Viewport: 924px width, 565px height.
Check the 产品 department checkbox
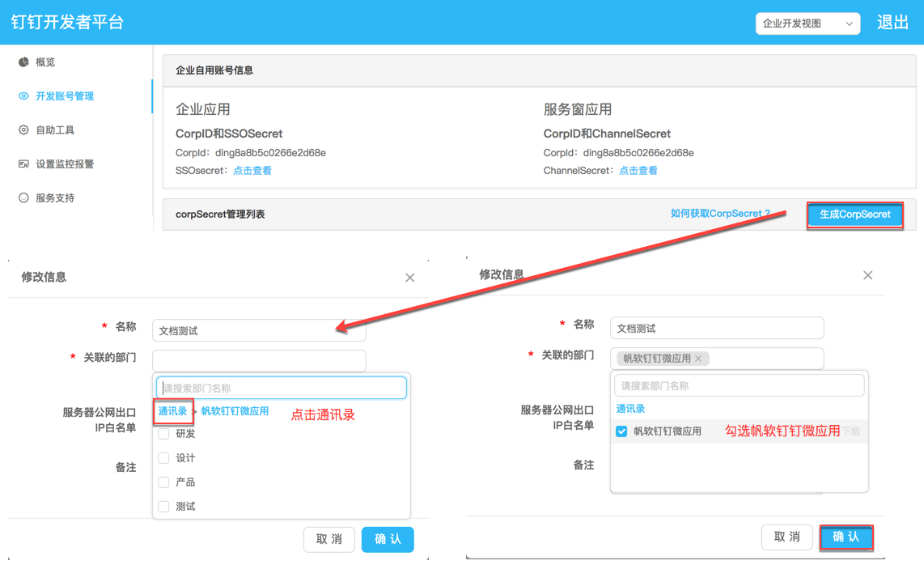coord(163,482)
